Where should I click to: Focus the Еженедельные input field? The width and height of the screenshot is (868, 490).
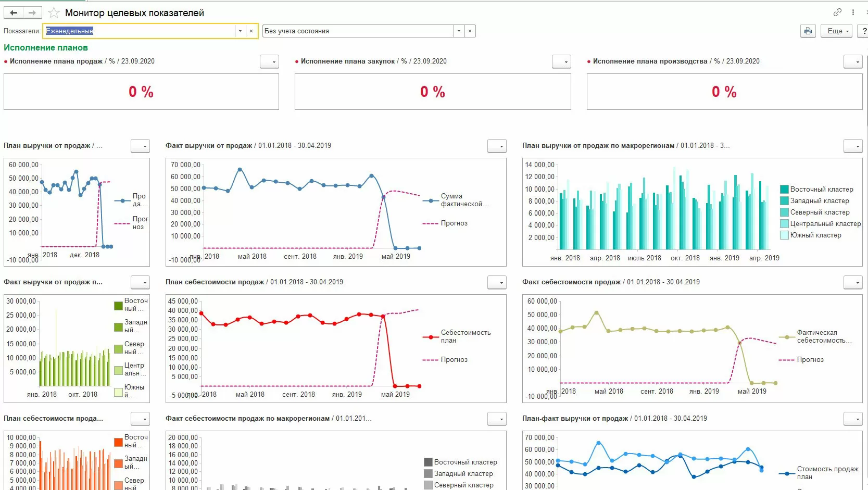[139, 31]
